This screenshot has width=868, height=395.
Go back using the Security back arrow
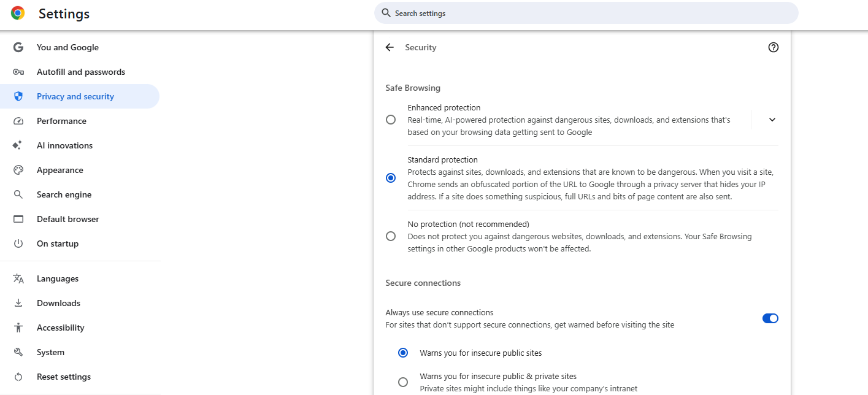pyautogui.click(x=390, y=47)
